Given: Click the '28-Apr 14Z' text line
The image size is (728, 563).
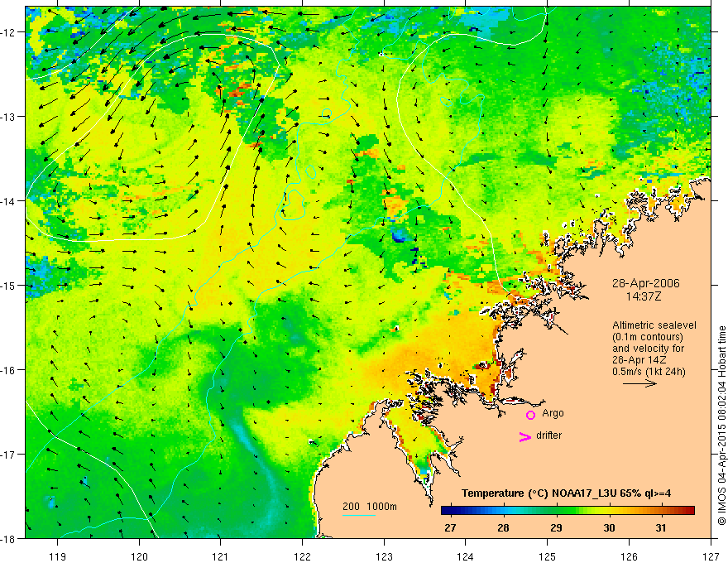Looking at the screenshot, I should click(x=639, y=360).
